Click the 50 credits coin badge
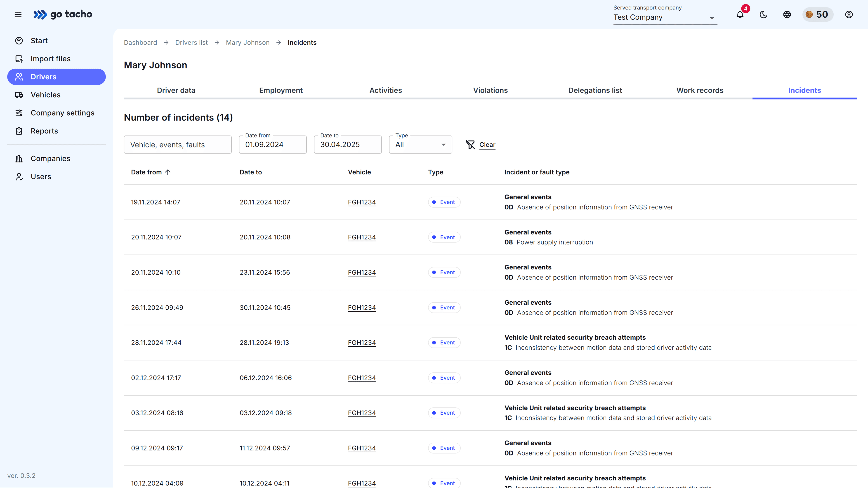Screen dimensions: 868x488 tap(818, 14)
